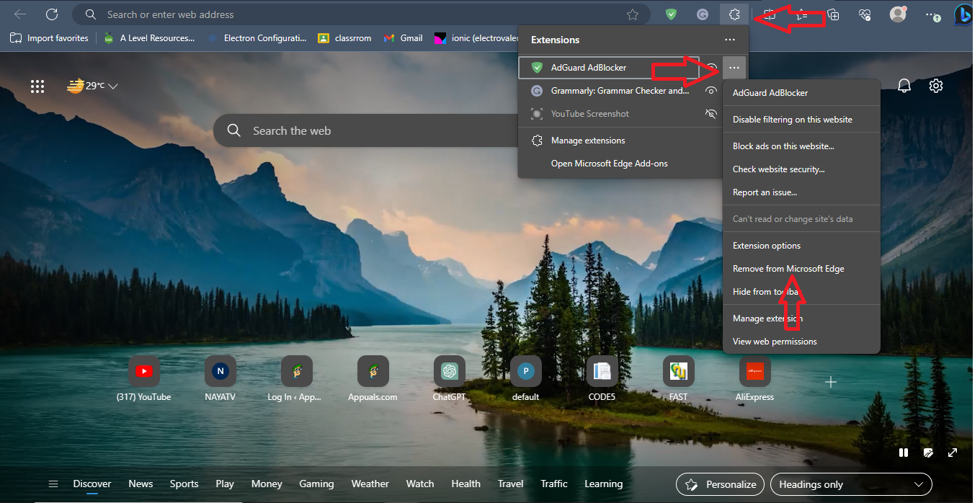Open page settings gear icon

(936, 86)
